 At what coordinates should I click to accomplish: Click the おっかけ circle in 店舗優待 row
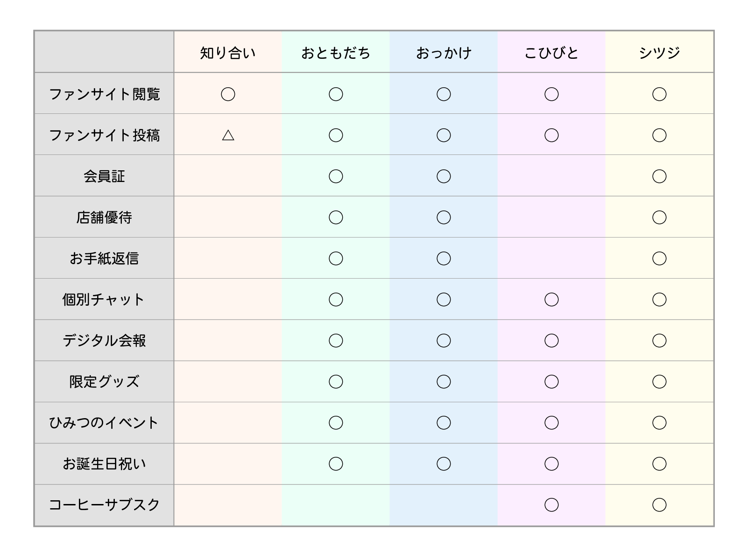coord(444,217)
